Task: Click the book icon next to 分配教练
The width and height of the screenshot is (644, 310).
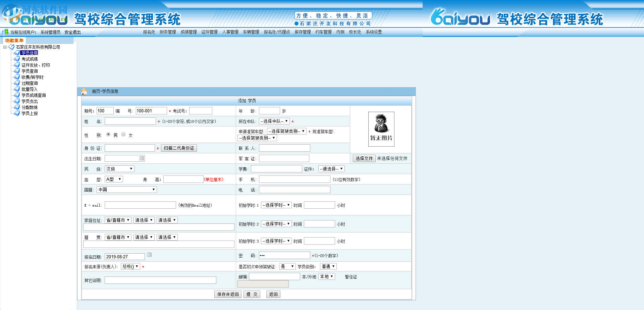Action: pyautogui.click(x=17, y=107)
